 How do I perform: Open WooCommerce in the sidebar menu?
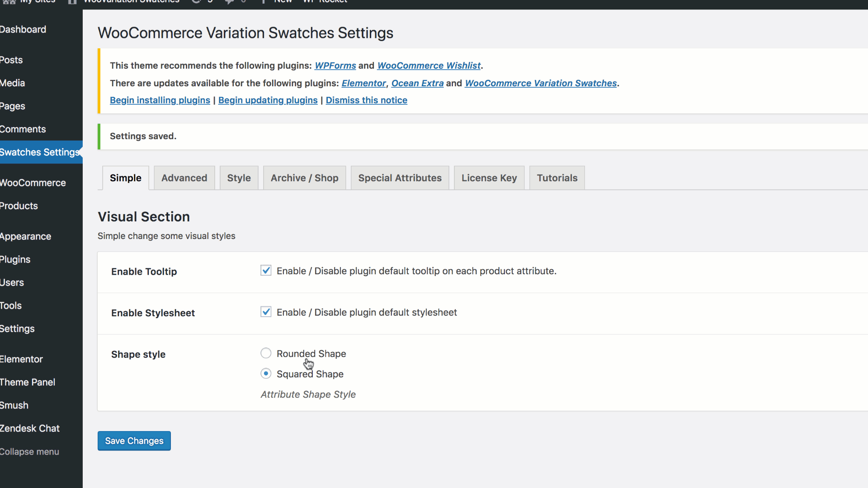(33, 183)
